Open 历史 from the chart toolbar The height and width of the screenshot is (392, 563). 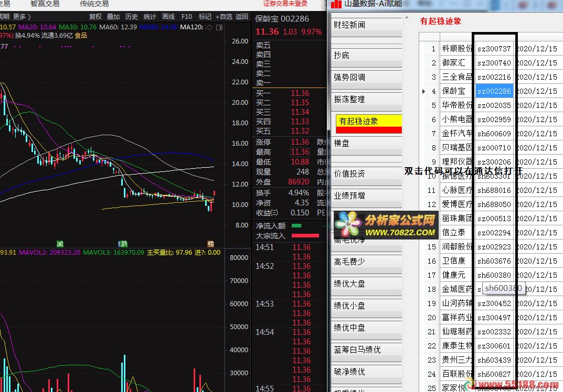click(131, 16)
